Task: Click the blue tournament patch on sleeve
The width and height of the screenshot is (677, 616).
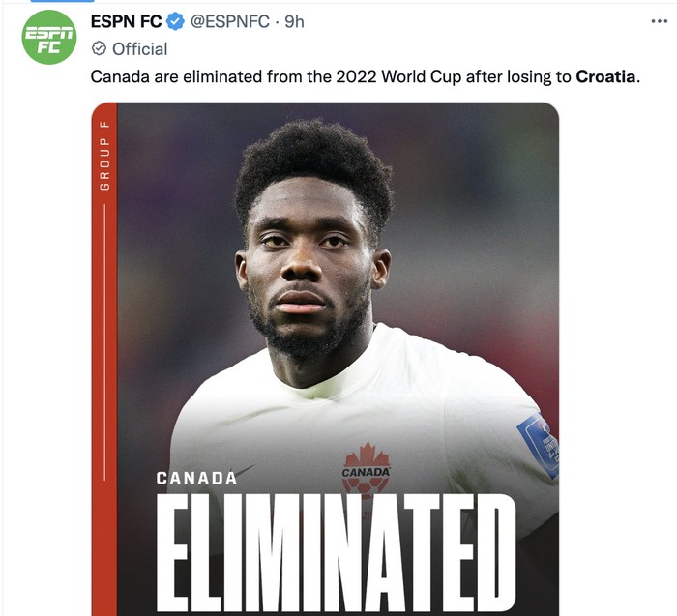Action: click(538, 445)
